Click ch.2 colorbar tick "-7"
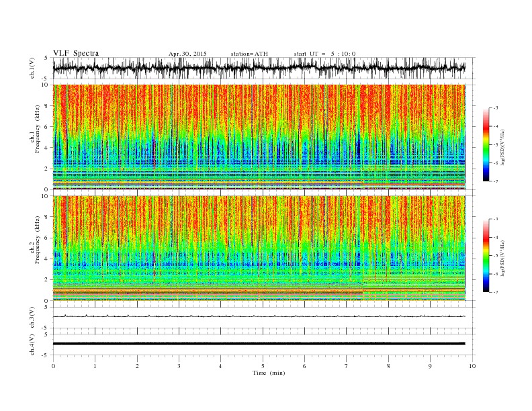532x411 pixels. pos(496,292)
